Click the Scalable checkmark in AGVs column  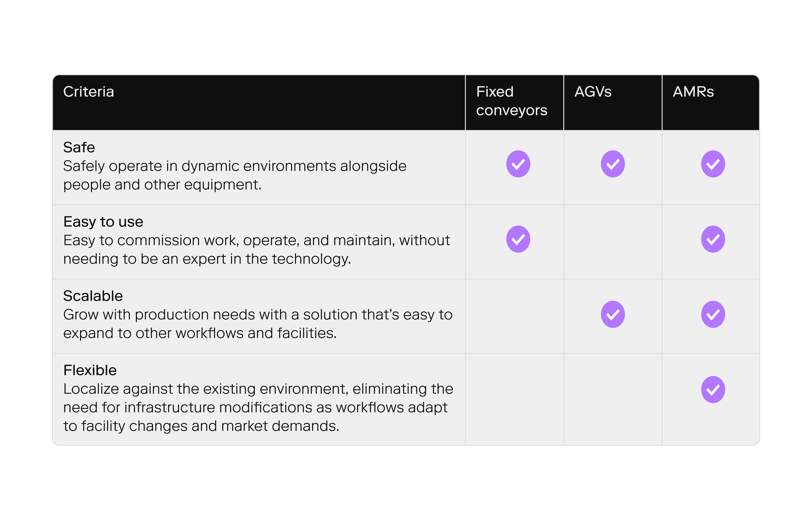(613, 314)
